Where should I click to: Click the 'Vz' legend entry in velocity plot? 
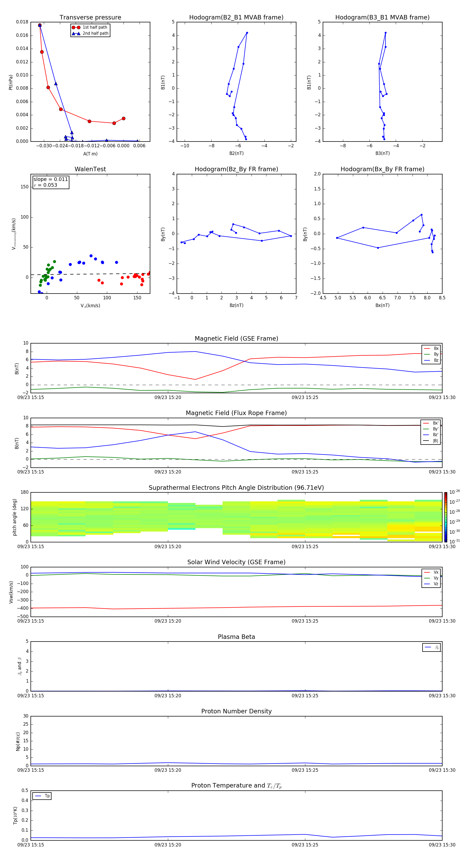click(x=431, y=584)
